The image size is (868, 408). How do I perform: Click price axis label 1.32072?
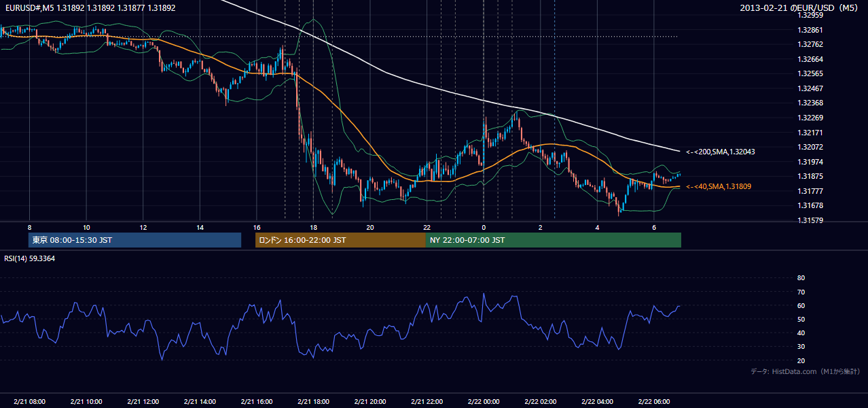(x=810, y=147)
